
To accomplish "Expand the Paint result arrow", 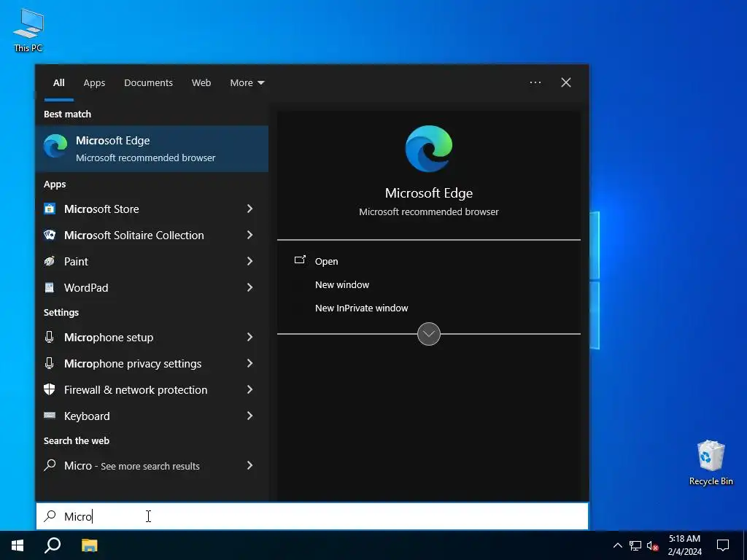I will [249, 261].
